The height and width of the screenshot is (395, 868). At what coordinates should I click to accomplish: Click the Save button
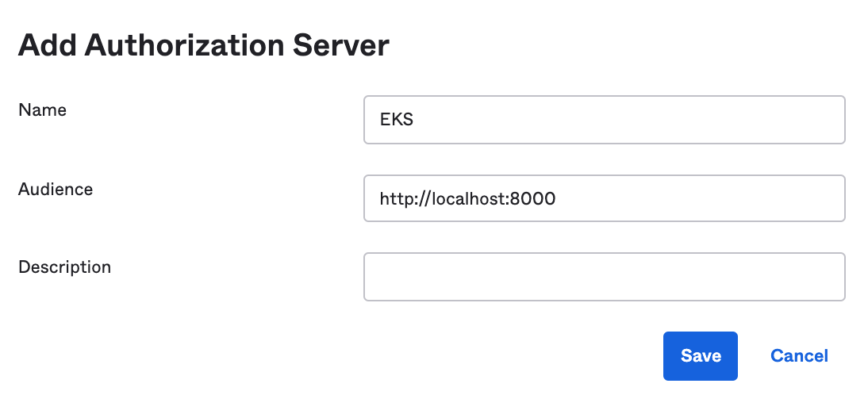[700, 356]
